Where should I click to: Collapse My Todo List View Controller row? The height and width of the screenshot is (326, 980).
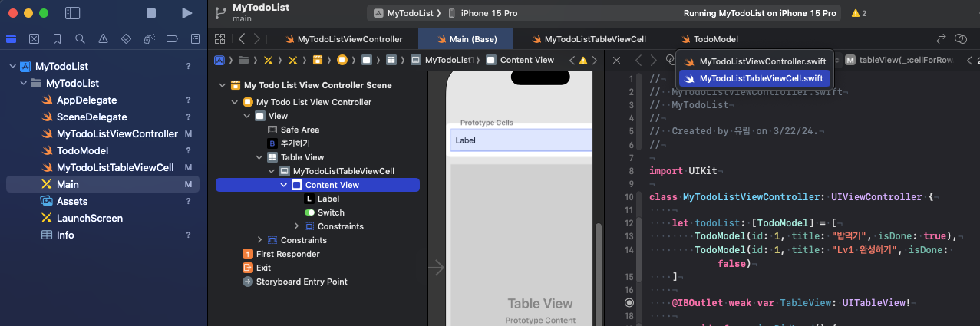(x=236, y=102)
